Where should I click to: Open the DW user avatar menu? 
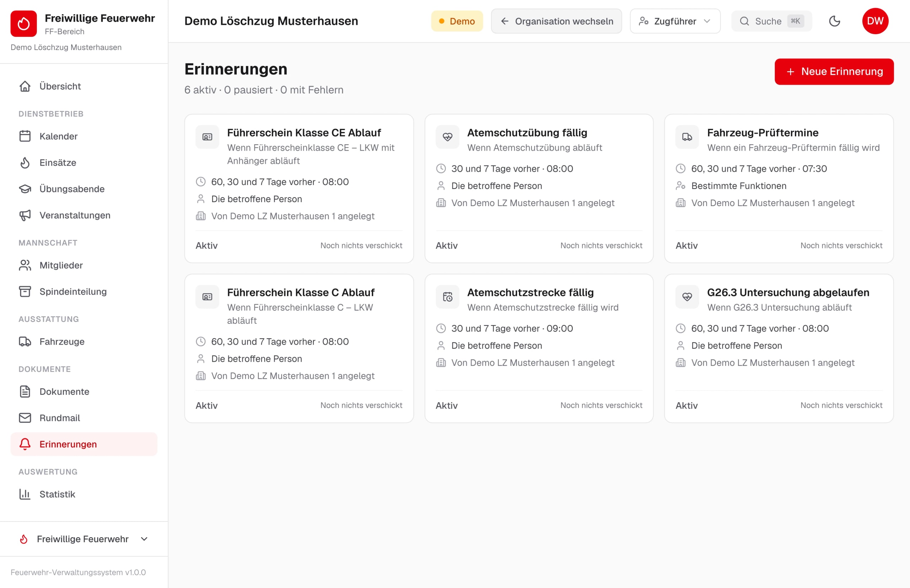coord(875,21)
